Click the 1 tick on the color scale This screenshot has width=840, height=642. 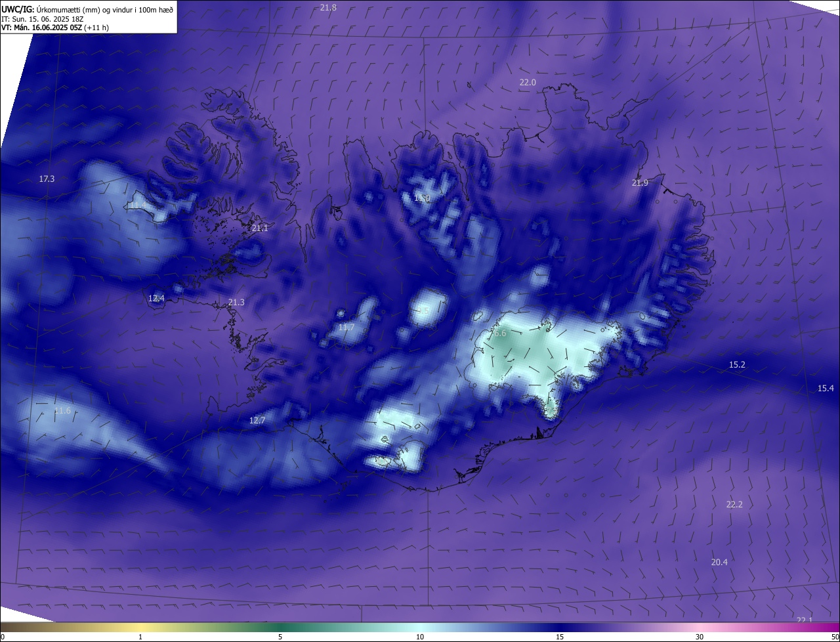pyautogui.click(x=140, y=637)
